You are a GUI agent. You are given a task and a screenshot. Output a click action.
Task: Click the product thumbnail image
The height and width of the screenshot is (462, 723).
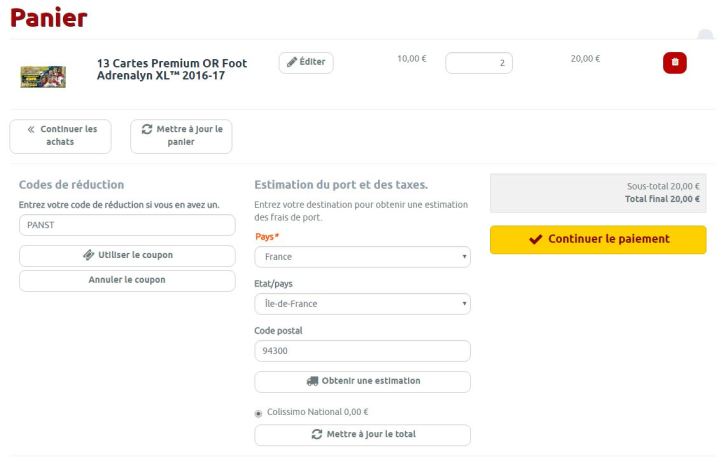pyautogui.click(x=43, y=76)
